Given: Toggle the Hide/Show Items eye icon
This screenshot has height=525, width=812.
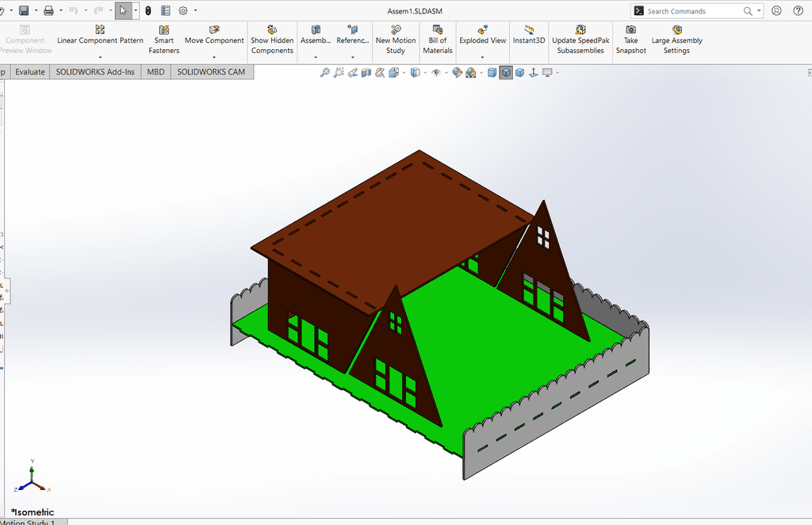Looking at the screenshot, I should pyautogui.click(x=435, y=73).
